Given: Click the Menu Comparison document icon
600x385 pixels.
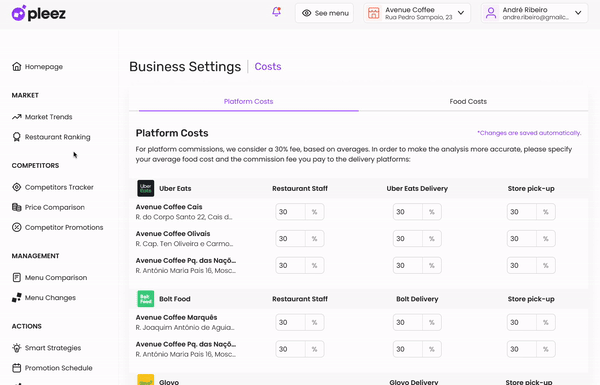Looking at the screenshot, I should [16, 277].
